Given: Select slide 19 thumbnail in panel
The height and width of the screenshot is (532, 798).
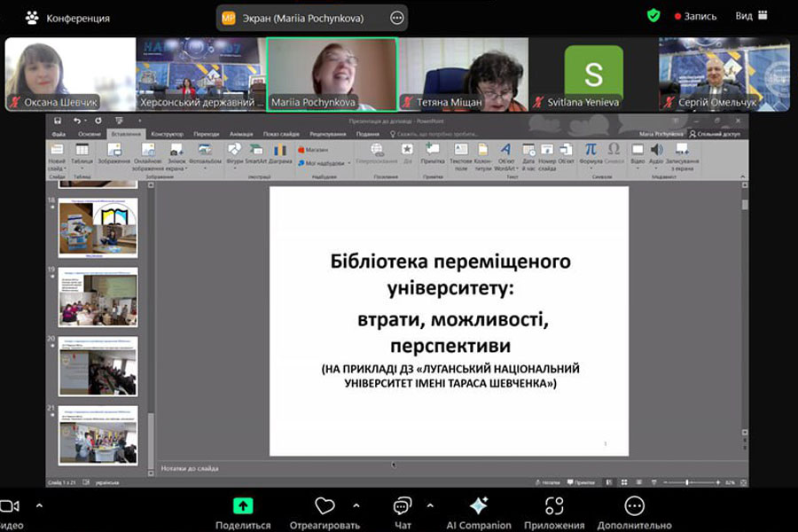Looking at the screenshot, I should [x=98, y=297].
